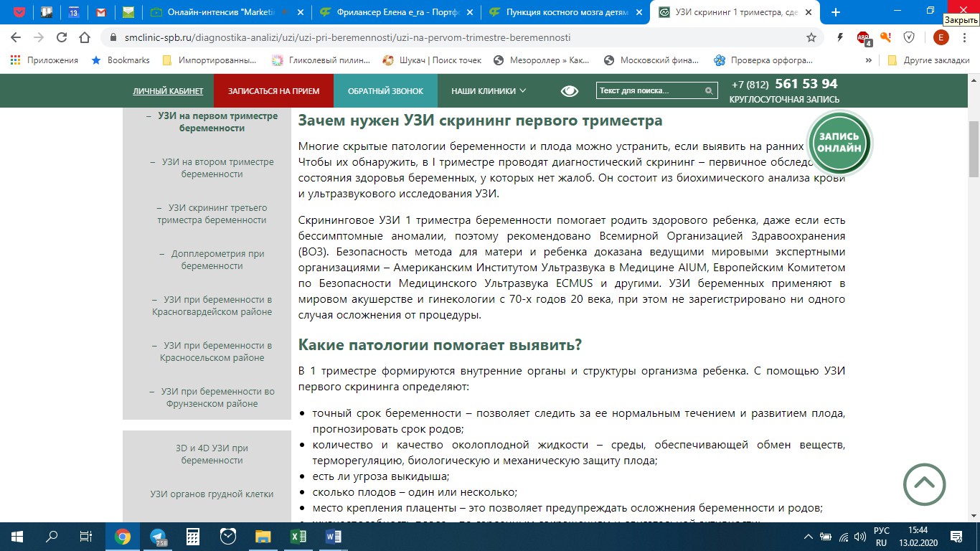980x551 pixels.
Task: Click the ЗАПИСАТЬСЯ НА ПРИЕМ button
Action: tap(274, 91)
